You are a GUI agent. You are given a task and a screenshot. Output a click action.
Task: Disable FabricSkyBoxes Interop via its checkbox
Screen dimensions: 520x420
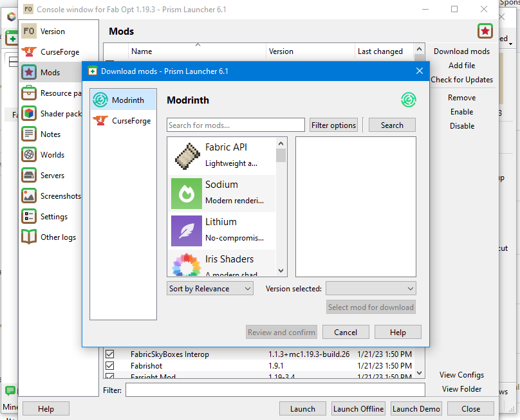click(110, 354)
